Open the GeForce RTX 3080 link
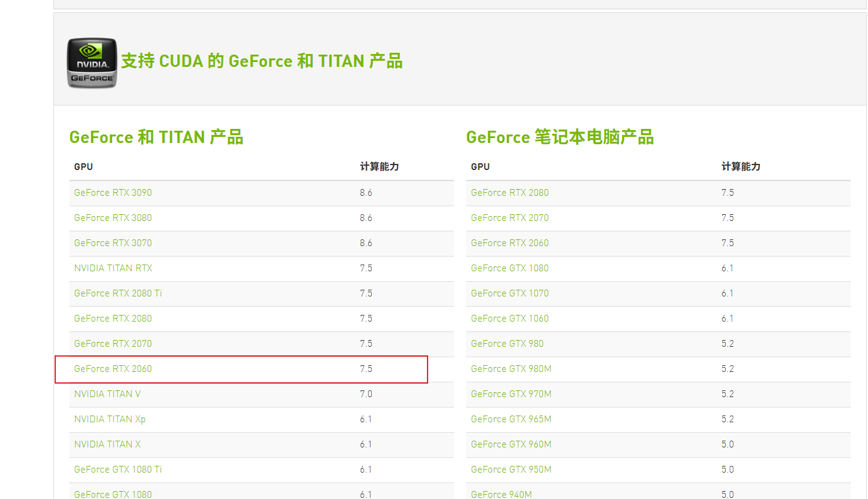Screen dimensions: 868x499 (113, 218)
